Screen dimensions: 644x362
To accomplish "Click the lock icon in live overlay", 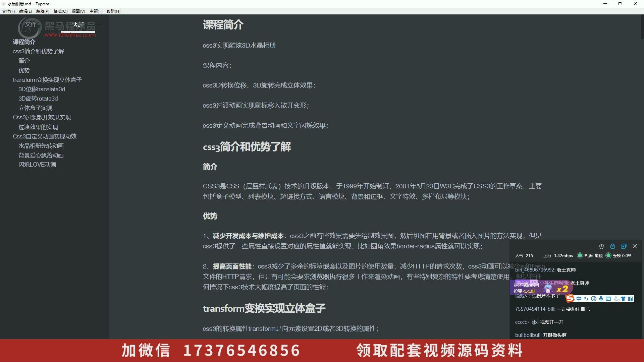I will click(612, 246).
